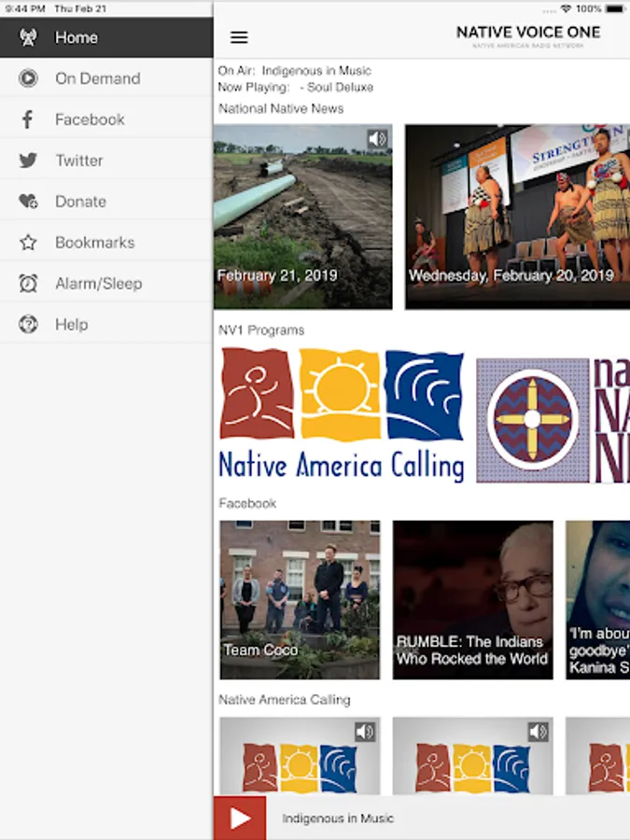The height and width of the screenshot is (840, 630).
Task: Choose Donate in the side menu
Action: pos(106,201)
